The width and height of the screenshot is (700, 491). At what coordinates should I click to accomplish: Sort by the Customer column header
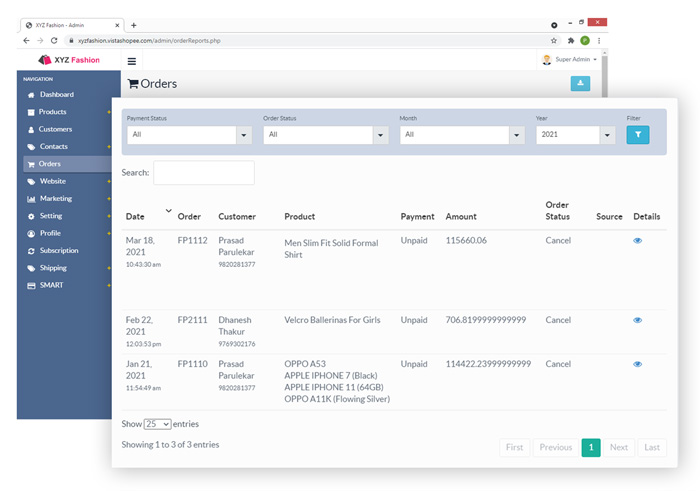(x=237, y=216)
